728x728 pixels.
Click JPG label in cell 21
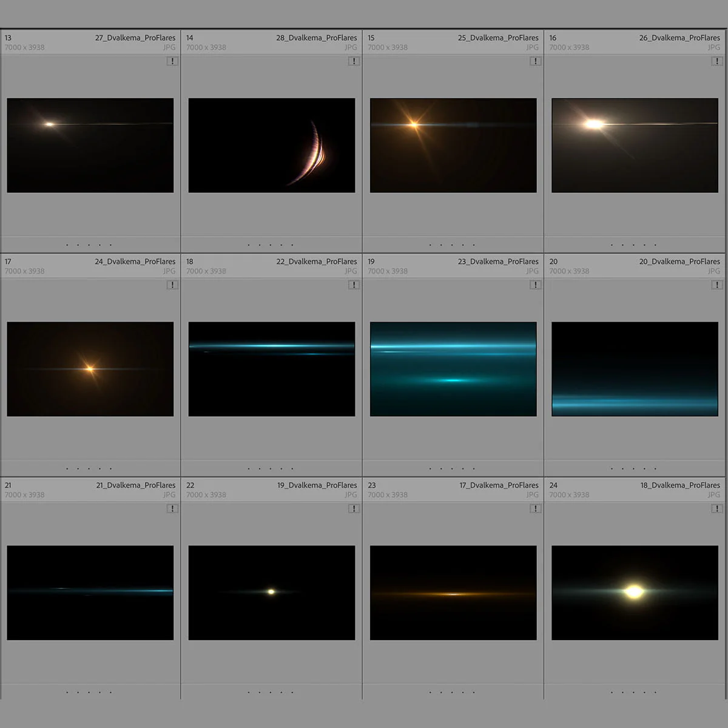[x=169, y=495]
